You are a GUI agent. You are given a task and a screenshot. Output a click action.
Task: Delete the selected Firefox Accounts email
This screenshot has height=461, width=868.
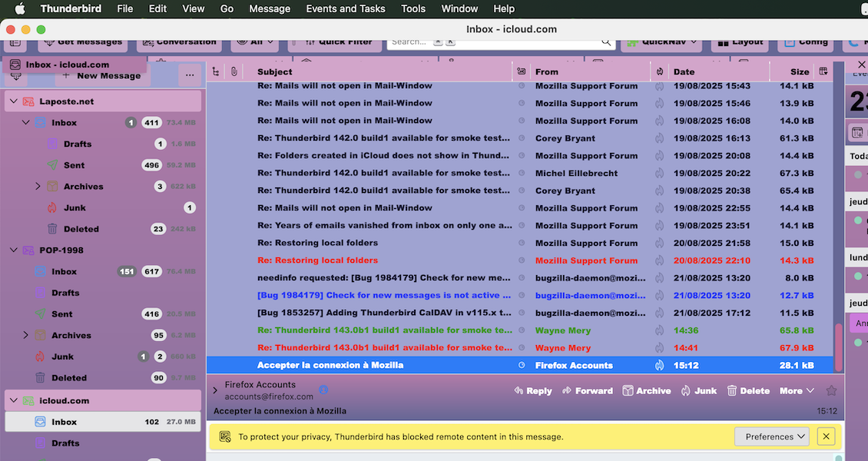click(x=748, y=390)
